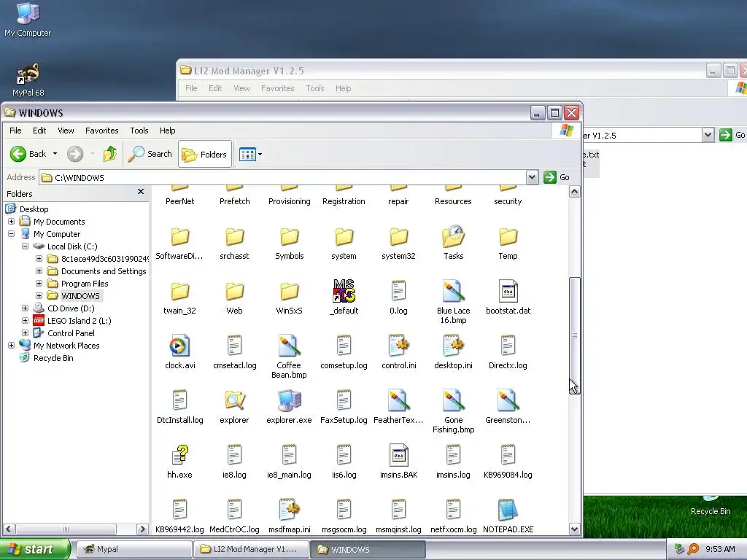Select Desktop in folder tree
Viewport: 747px width, 560px height.
[x=34, y=209]
